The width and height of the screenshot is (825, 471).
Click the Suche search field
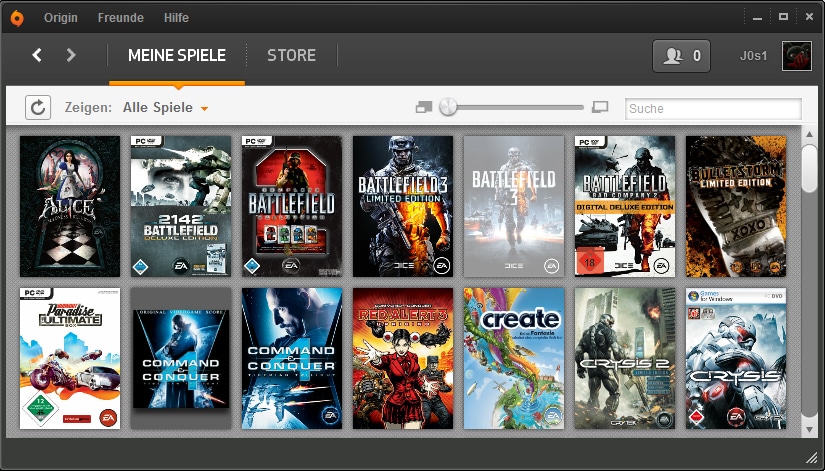713,108
